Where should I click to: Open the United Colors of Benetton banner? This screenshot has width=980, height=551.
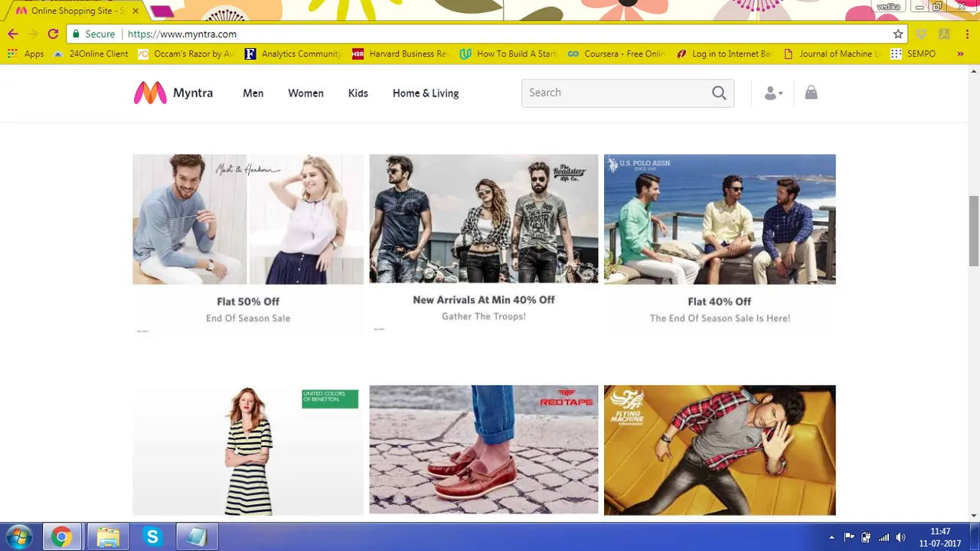[x=248, y=450]
